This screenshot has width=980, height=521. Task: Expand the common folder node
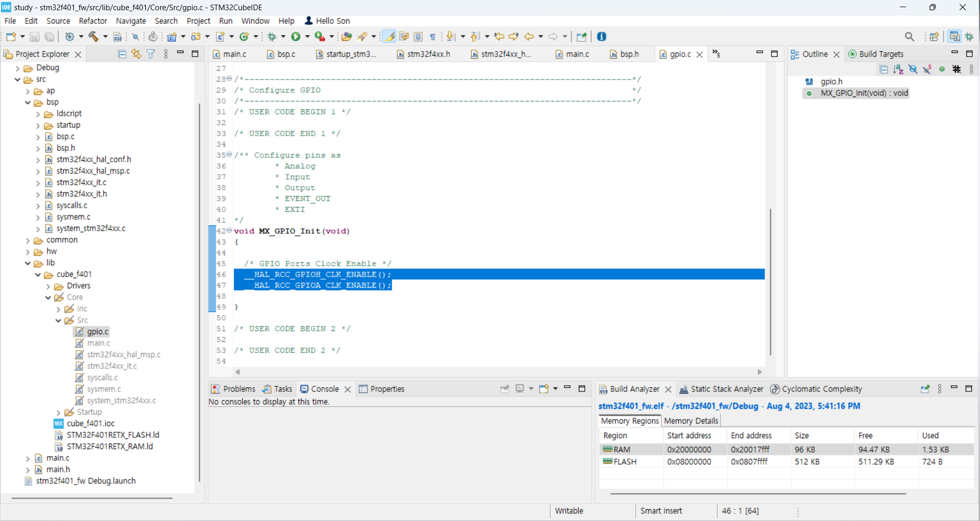[28, 240]
